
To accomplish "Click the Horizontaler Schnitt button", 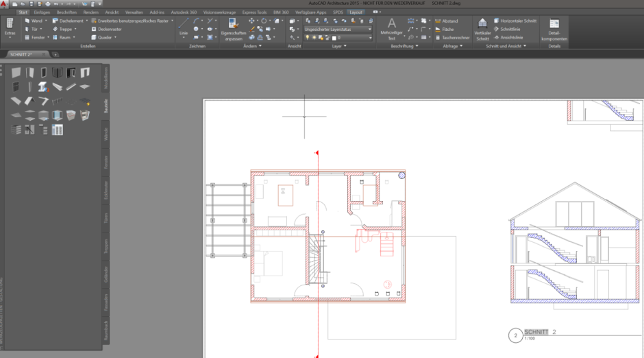I will [515, 21].
